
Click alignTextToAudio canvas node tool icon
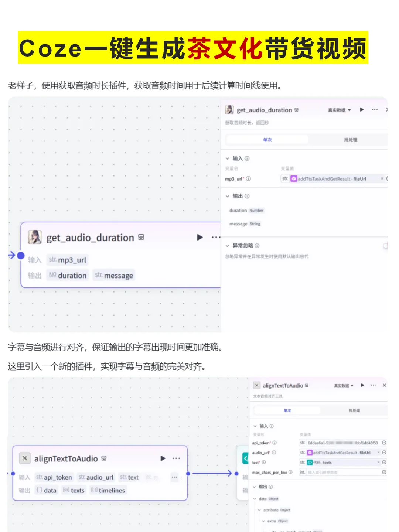tap(25, 458)
